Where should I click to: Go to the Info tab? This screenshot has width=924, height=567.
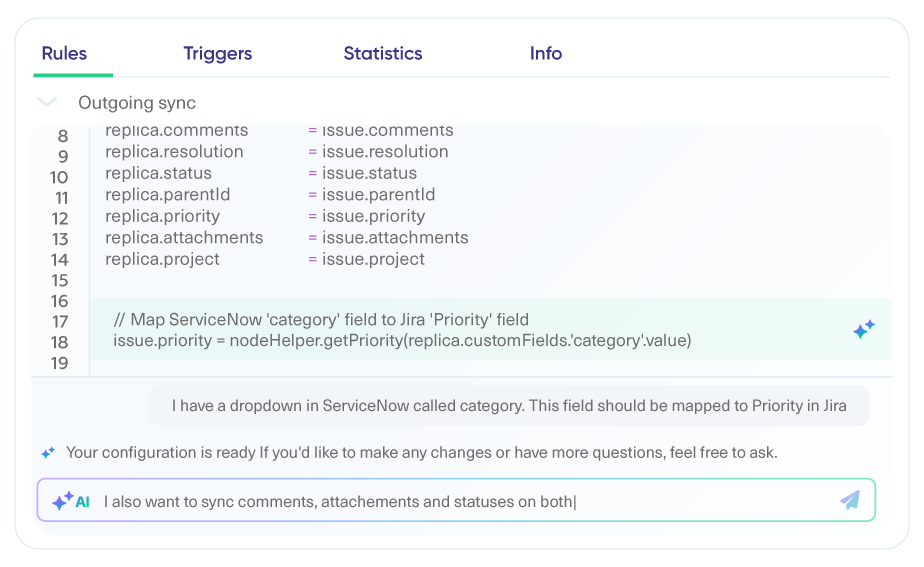(x=546, y=54)
